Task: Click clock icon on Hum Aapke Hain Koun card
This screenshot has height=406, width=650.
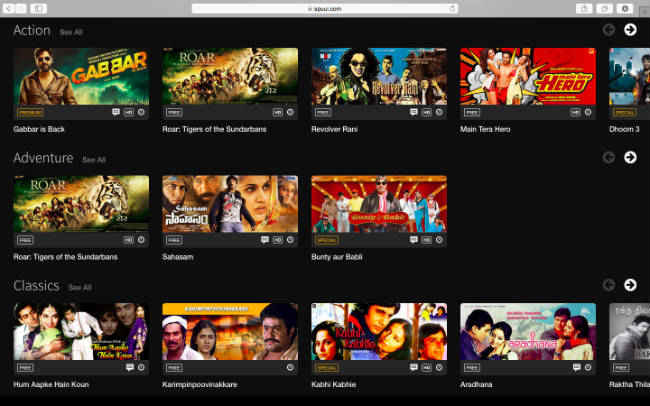Action: 141,367
